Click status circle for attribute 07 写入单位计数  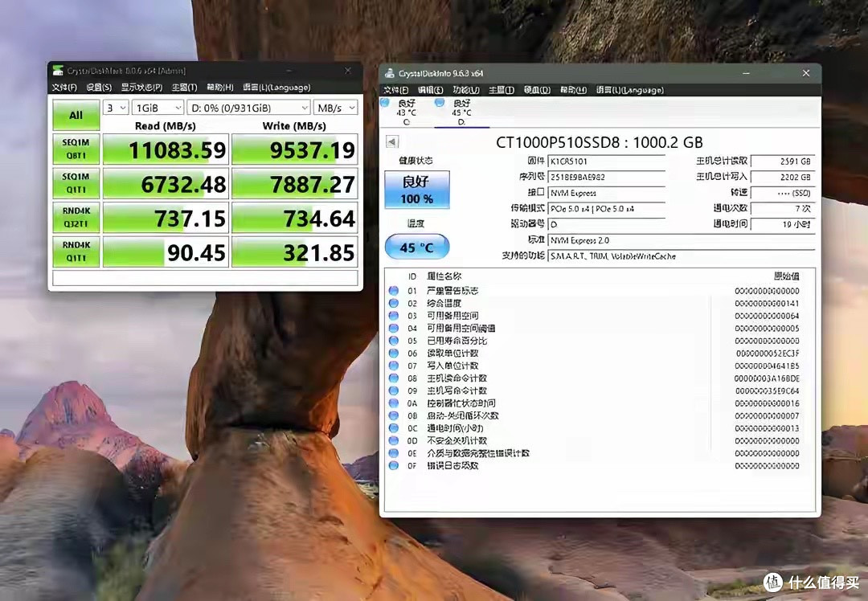394,366
